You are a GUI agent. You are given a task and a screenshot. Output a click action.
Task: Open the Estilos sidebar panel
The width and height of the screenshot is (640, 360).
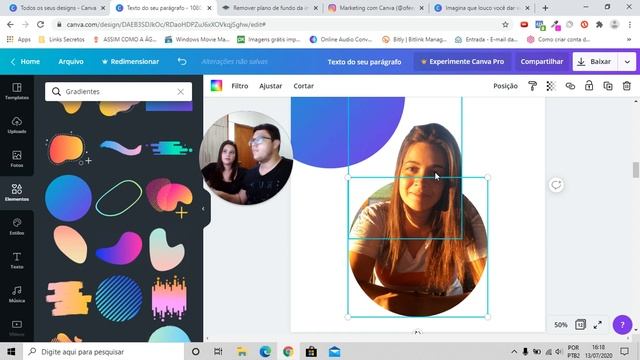coord(17,227)
